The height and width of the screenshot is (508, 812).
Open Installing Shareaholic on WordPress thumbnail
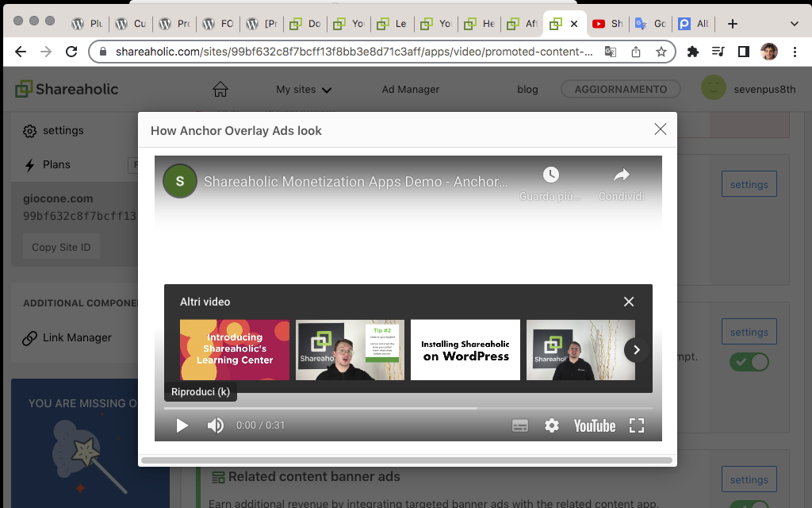pos(465,350)
